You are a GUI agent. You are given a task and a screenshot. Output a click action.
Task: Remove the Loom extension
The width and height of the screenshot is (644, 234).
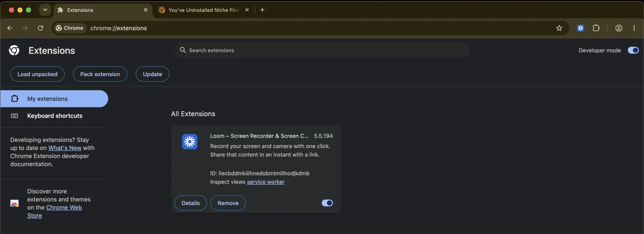pyautogui.click(x=228, y=203)
